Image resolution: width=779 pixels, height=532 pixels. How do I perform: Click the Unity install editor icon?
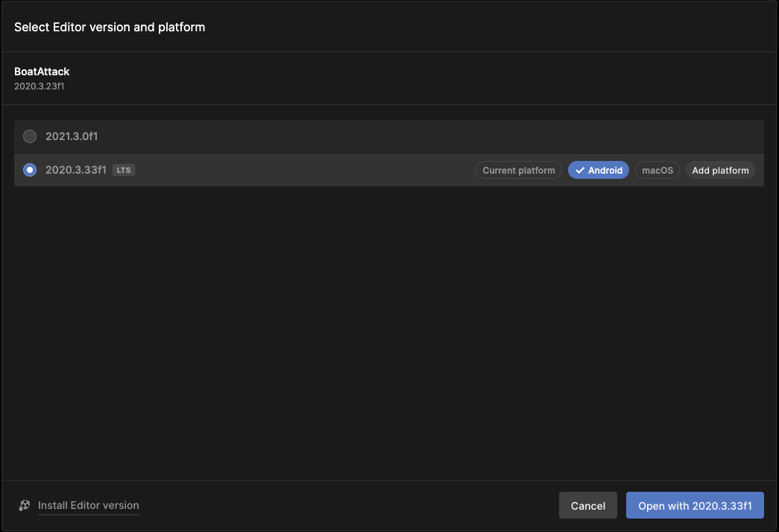(25, 505)
